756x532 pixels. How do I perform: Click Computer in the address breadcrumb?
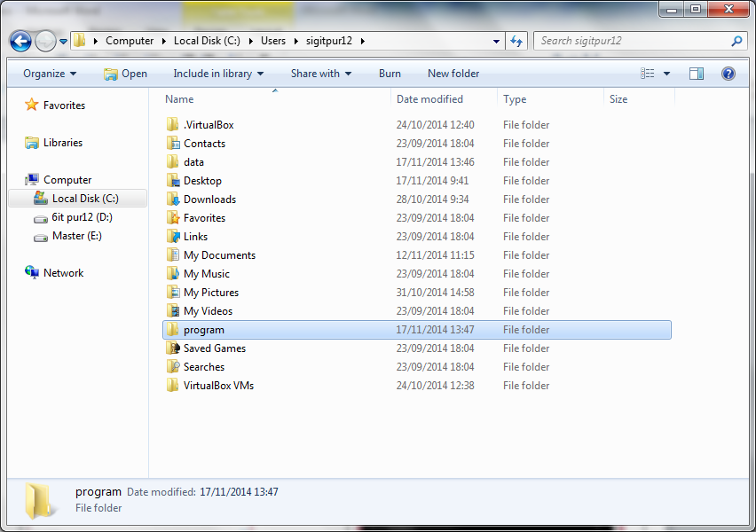coord(130,41)
